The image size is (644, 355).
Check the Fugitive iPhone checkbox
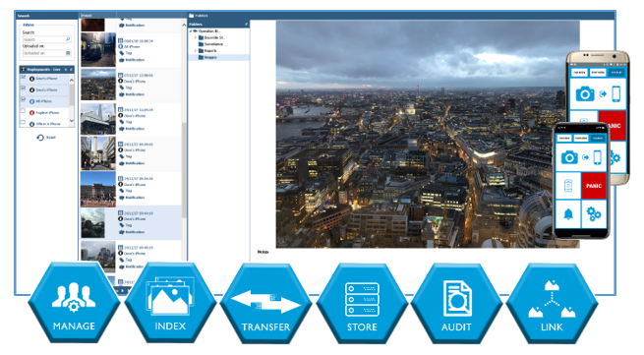[23, 111]
